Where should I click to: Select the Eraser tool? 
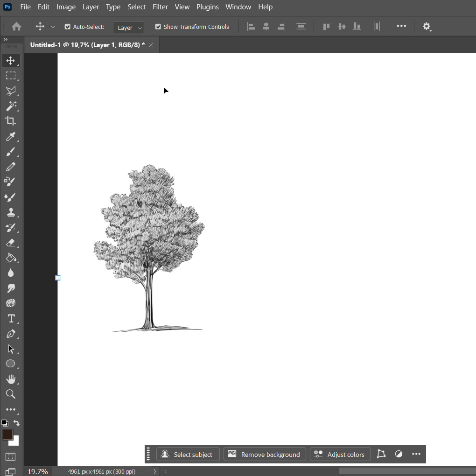click(x=10, y=243)
